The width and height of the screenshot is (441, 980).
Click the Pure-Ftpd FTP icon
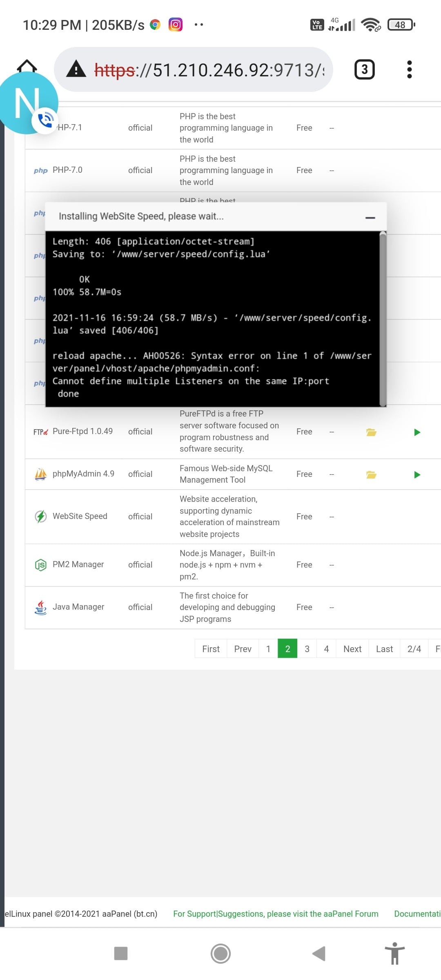point(40,432)
